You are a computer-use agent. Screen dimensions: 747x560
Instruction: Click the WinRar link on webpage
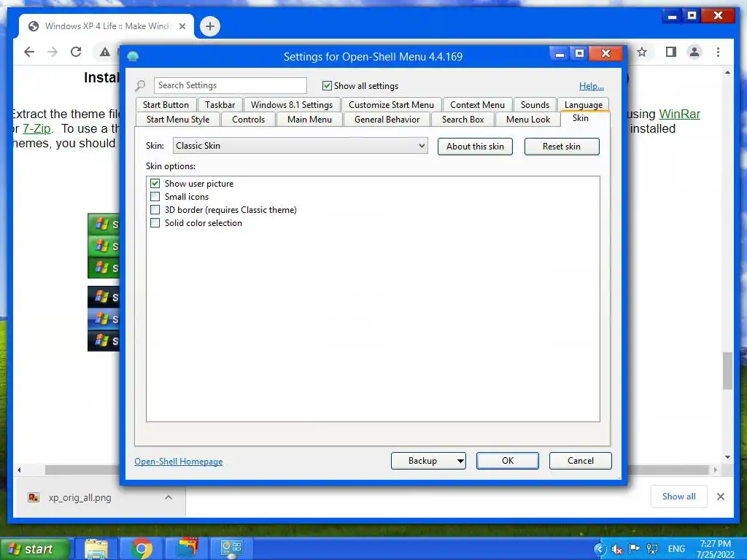point(679,114)
